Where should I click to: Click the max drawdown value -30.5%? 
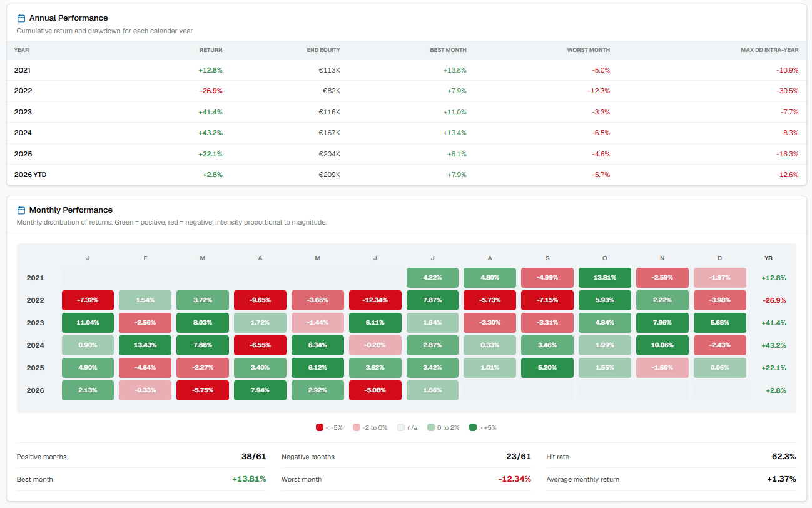788,91
